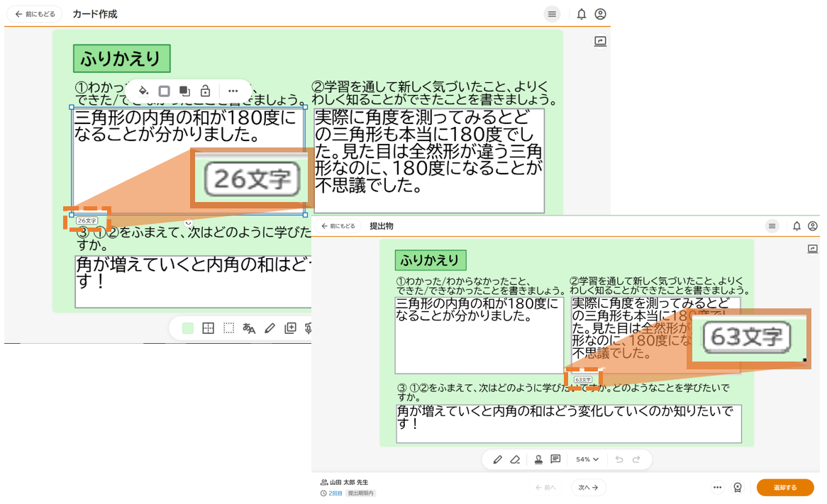This screenshot has height=504, width=827.
Task: Select the pen tool in カード作成 bottom toolbar
Action: (x=270, y=328)
